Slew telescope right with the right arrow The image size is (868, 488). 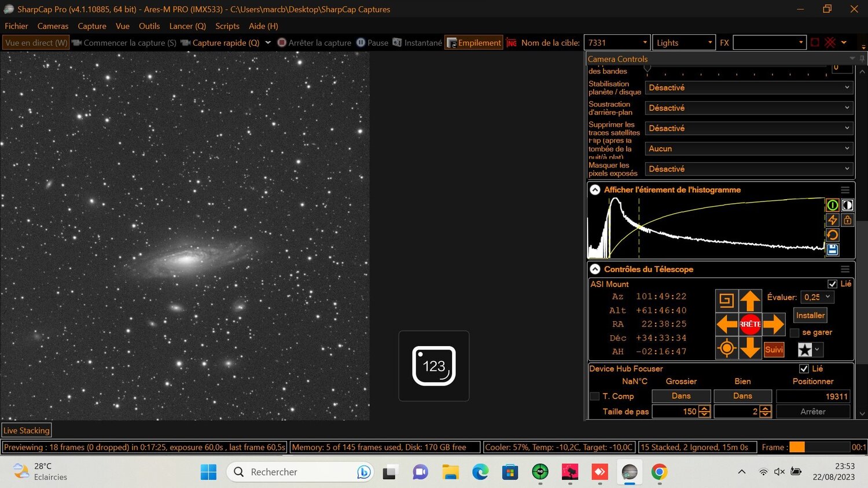[x=773, y=324]
